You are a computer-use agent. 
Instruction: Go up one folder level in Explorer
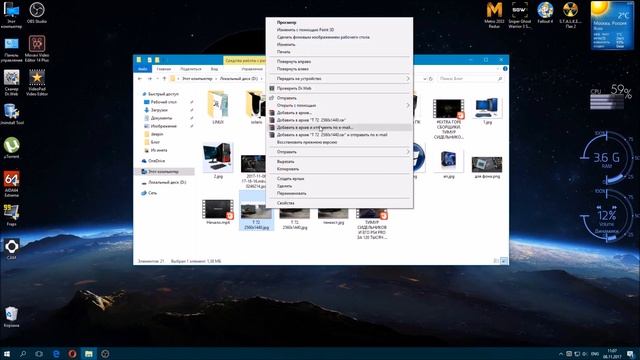pos(164,78)
